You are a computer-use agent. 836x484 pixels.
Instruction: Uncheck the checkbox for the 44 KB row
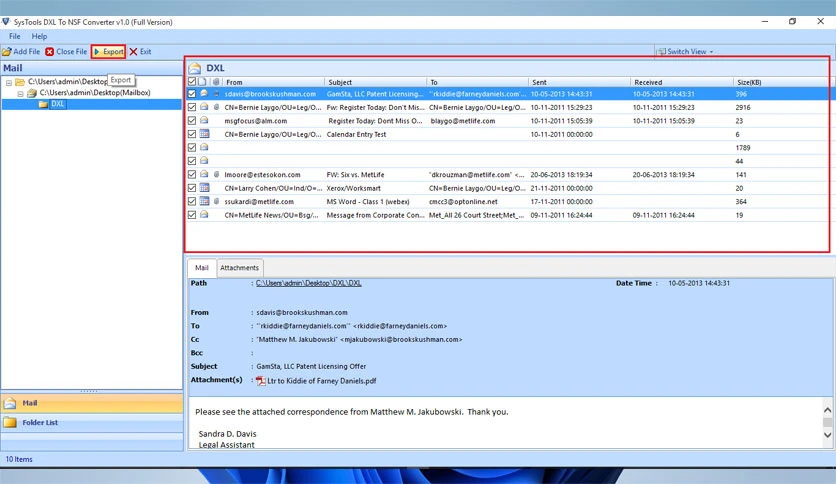pos(192,161)
